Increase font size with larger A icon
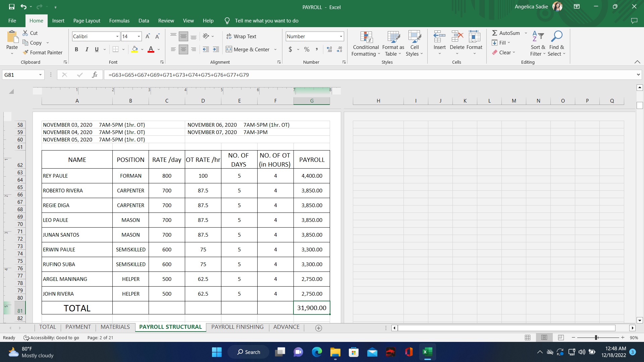Image resolution: width=644 pixels, height=362 pixels. 148,36
